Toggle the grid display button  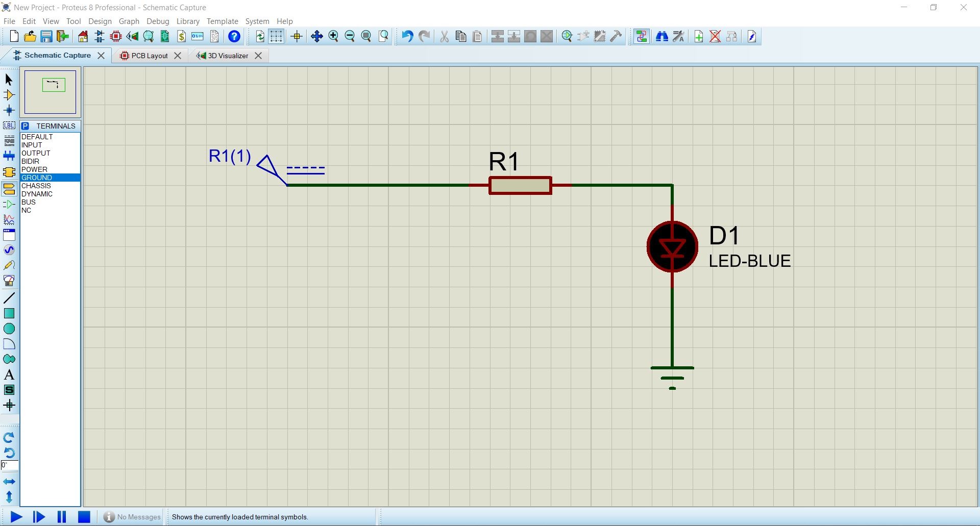(276, 36)
